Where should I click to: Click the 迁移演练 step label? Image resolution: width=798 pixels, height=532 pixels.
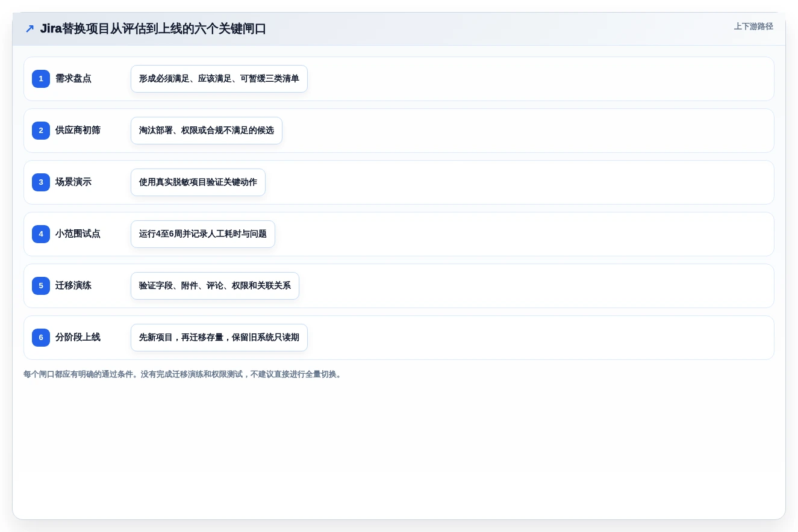[73, 286]
